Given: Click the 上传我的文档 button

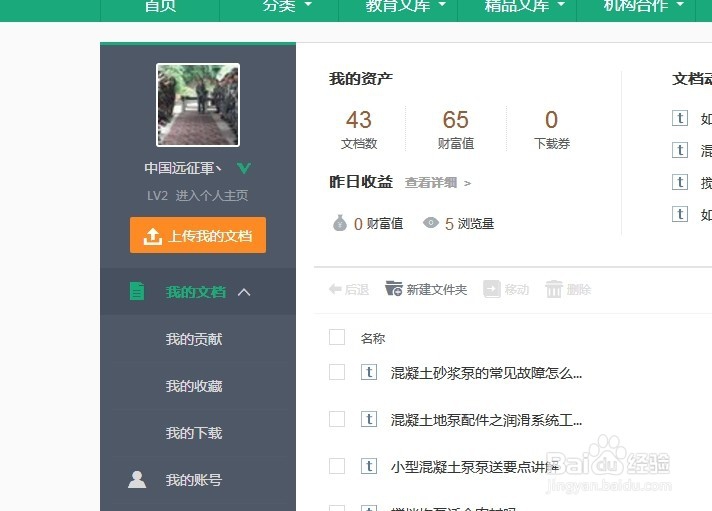Looking at the screenshot, I should (198, 235).
